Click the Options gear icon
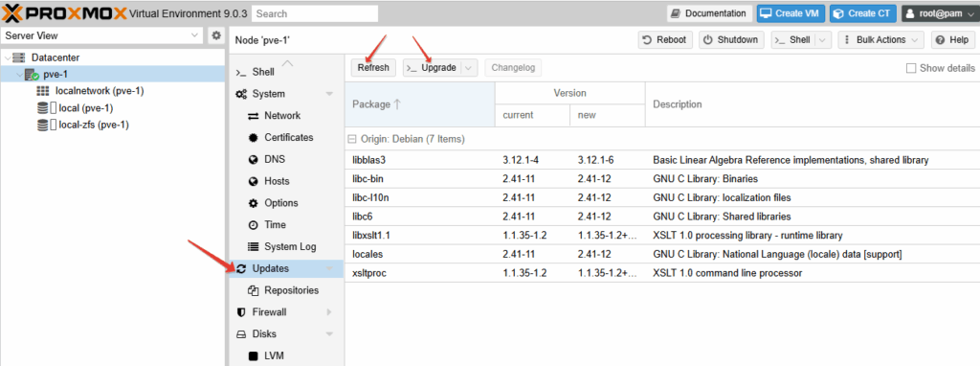The height and width of the screenshot is (366, 980). click(x=253, y=203)
